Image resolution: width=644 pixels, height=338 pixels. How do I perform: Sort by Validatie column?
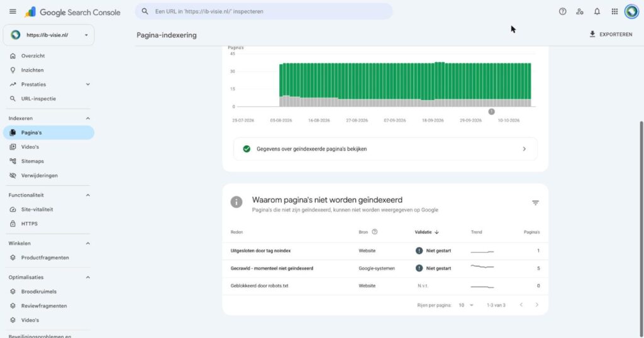point(427,232)
